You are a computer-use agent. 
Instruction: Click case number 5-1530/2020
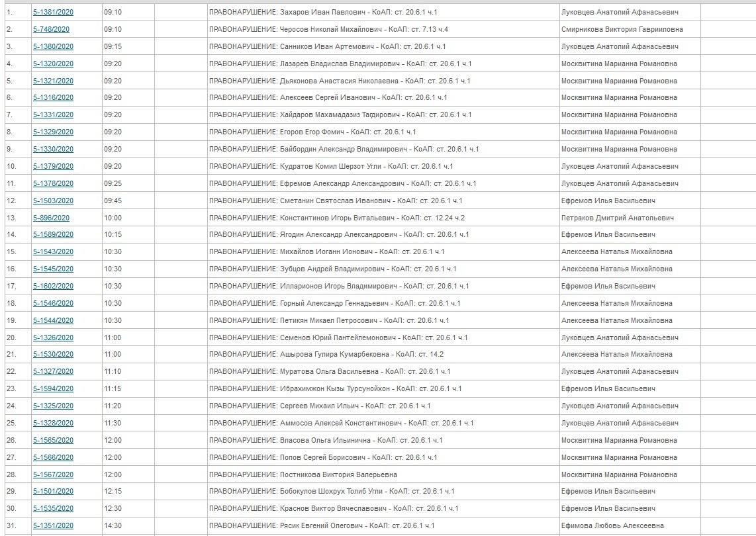[53, 355]
